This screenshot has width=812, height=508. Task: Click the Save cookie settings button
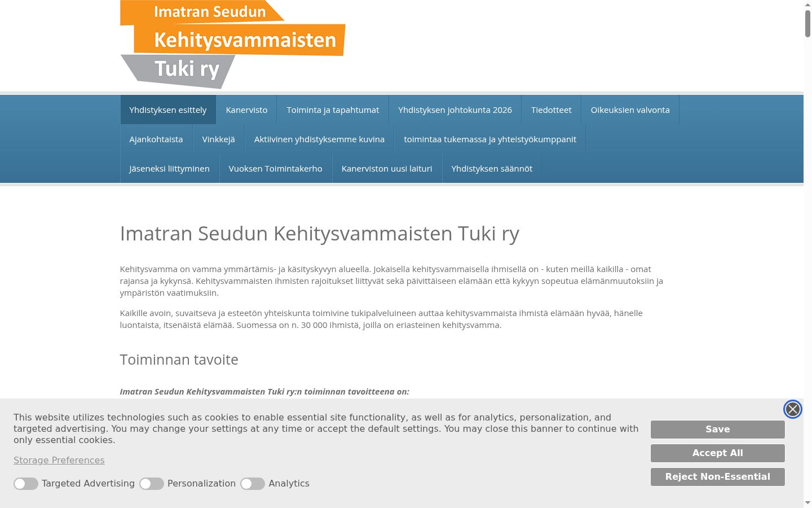tap(717, 430)
